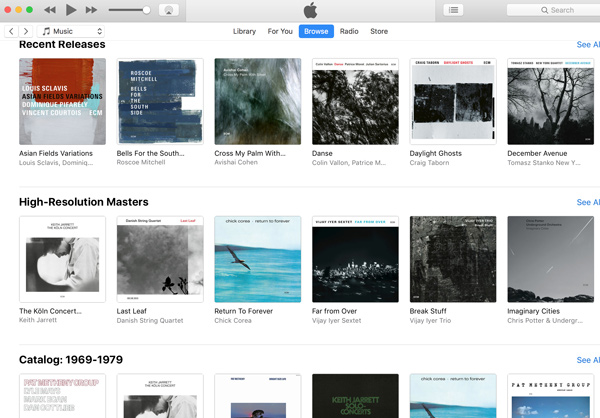Adjust the volume slider knob
Image resolution: width=600 pixels, height=418 pixels.
pyautogui.click(x=146, y=10)
